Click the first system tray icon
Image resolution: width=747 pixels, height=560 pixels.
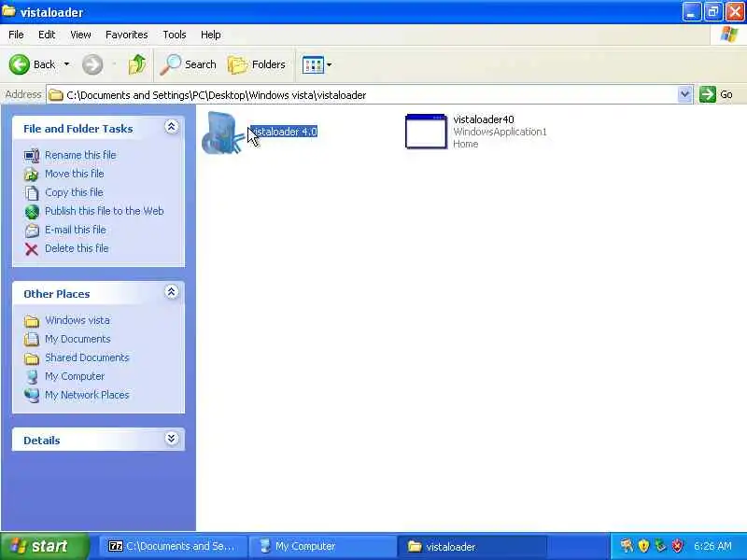pos(627,546)
